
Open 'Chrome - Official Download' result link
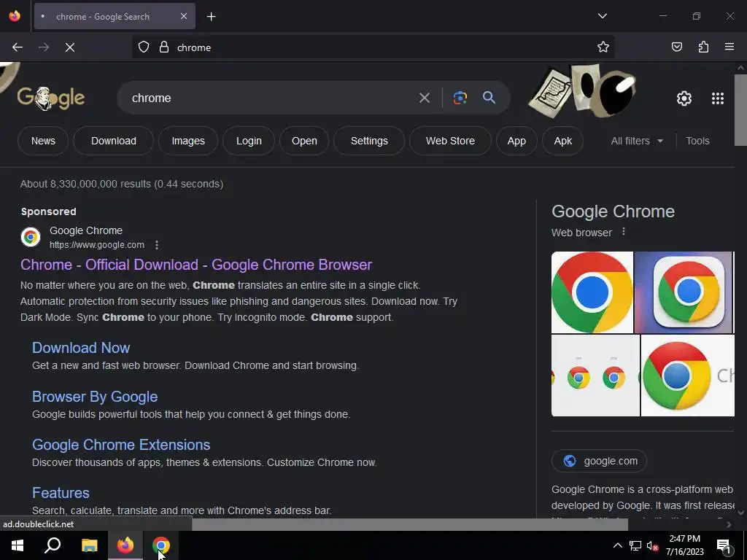(196, 265)
